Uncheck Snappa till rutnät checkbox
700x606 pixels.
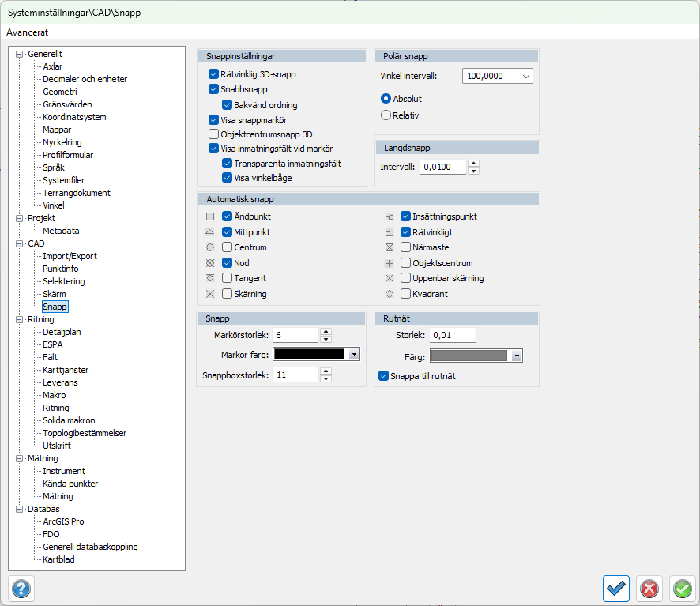(x=384, y=376)
